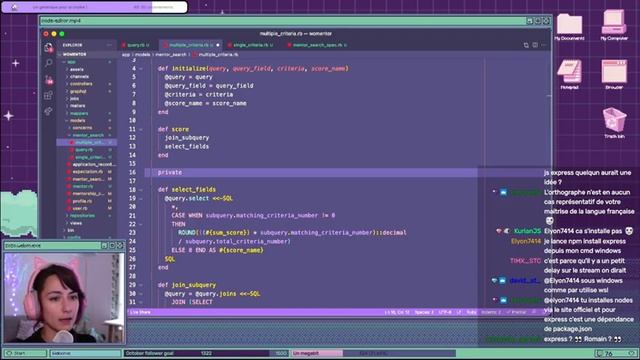Switch to the mentor_search_spec.rb tab
The width and height of the screenshot is (640, 360).
(318, 45)
